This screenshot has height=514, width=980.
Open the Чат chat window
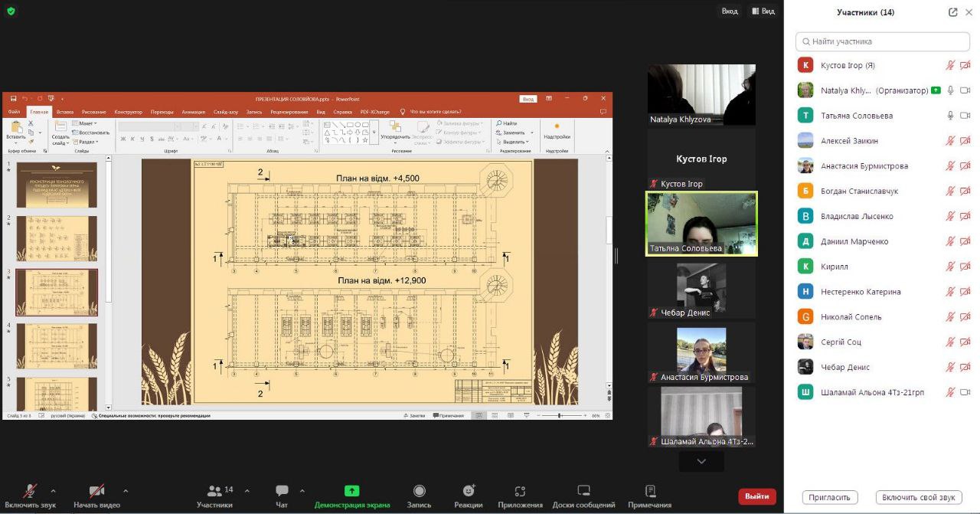(282, 492)
